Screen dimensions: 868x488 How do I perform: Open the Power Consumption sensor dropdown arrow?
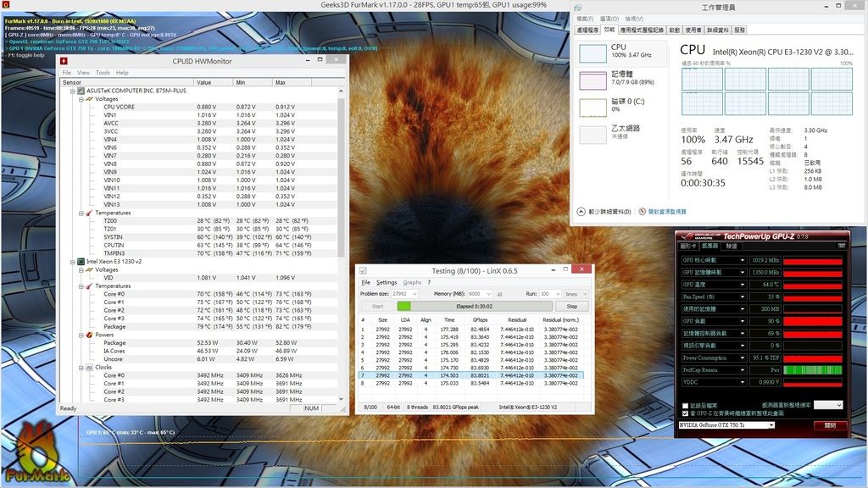(743, 358)
